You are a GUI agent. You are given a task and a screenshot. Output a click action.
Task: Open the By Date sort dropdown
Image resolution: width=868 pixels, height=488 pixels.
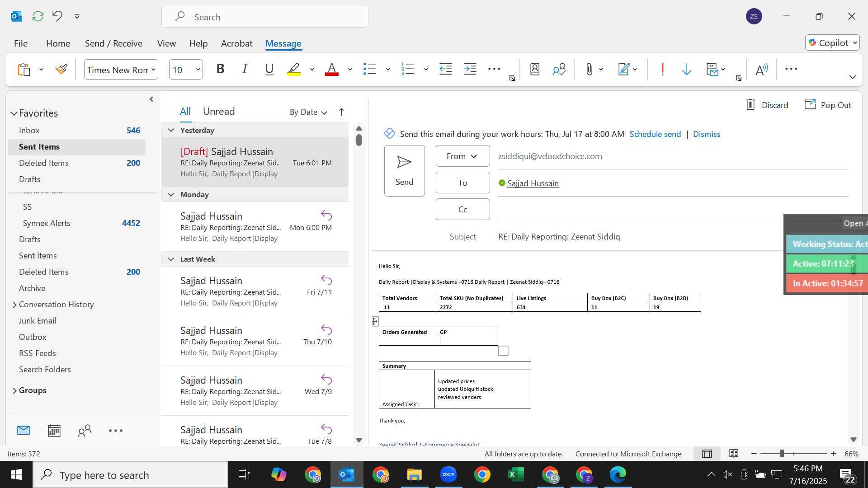[308, 112]
